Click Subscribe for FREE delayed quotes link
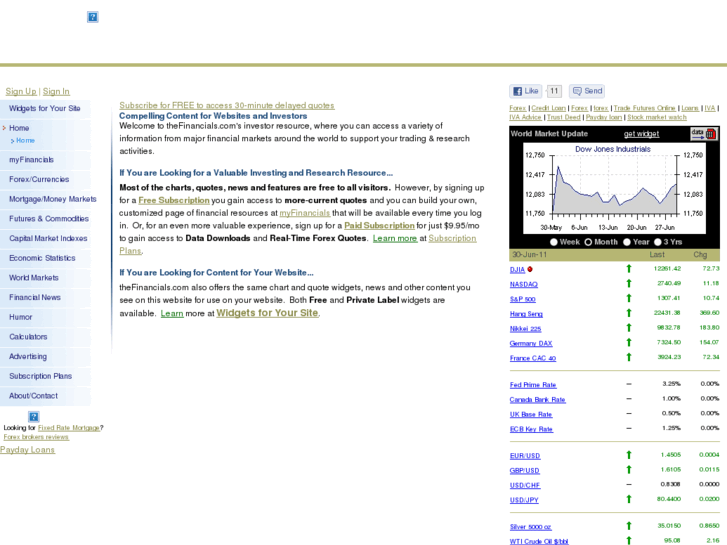This screenshot has width=727, height=545. tap(227, 105)
